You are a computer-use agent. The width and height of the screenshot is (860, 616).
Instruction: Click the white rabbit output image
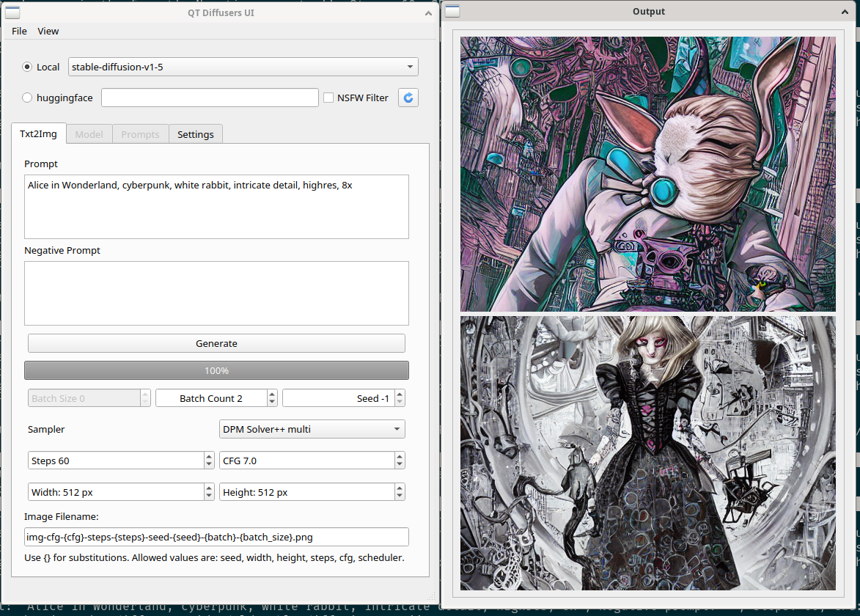point(647,174)
